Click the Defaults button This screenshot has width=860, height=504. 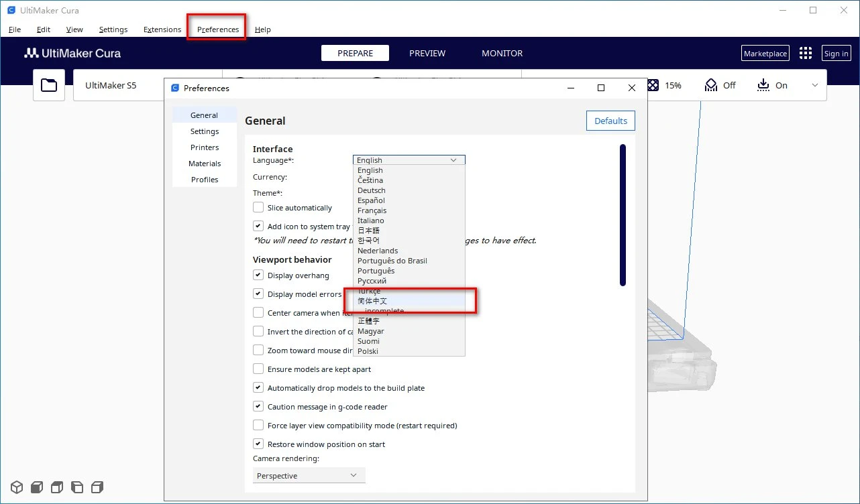(610, 121)
